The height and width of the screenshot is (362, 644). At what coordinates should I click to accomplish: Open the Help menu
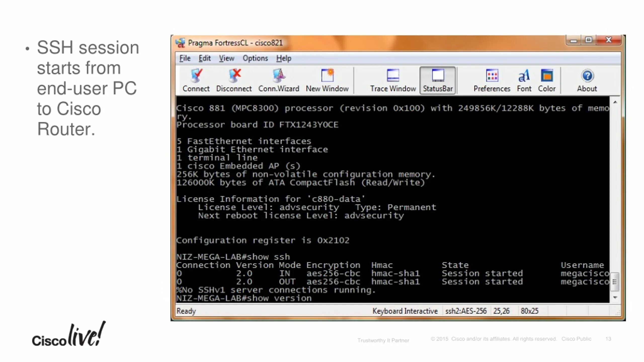point(284,58)
